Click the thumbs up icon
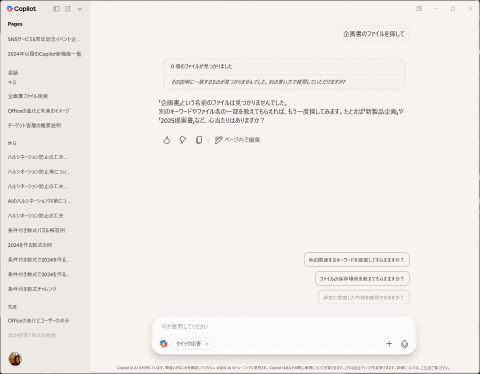This screenshot has width=480, height=374. [x=167, y=140]
